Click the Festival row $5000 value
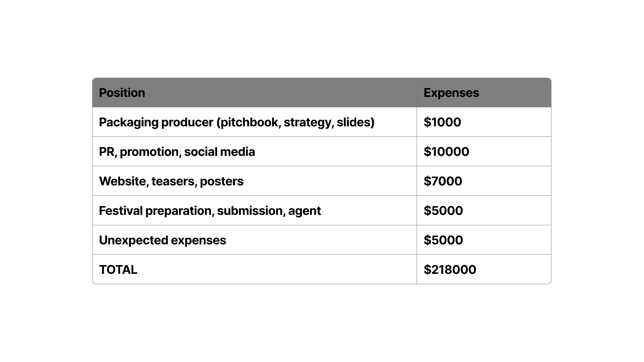This screenshot has width=644, height=362. (x=443, y=211)
